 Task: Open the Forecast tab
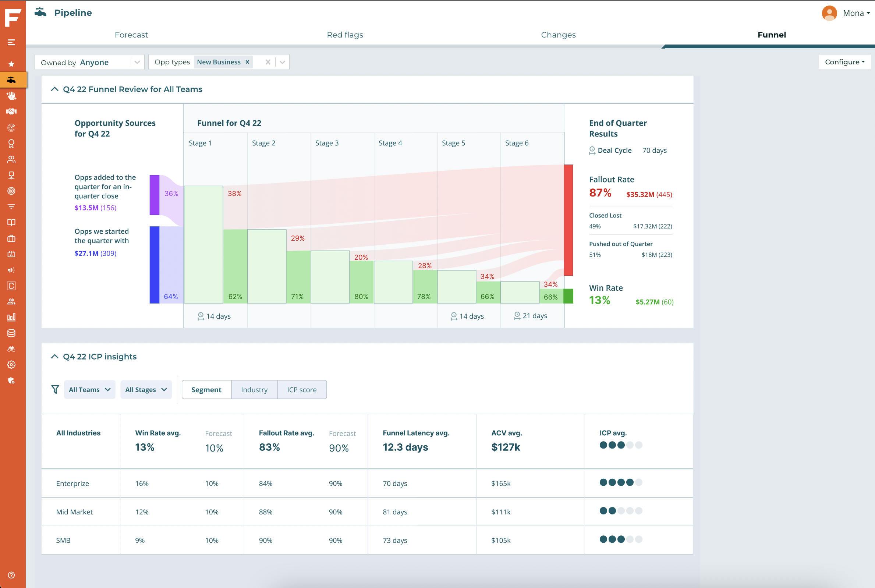coord(131,35)
